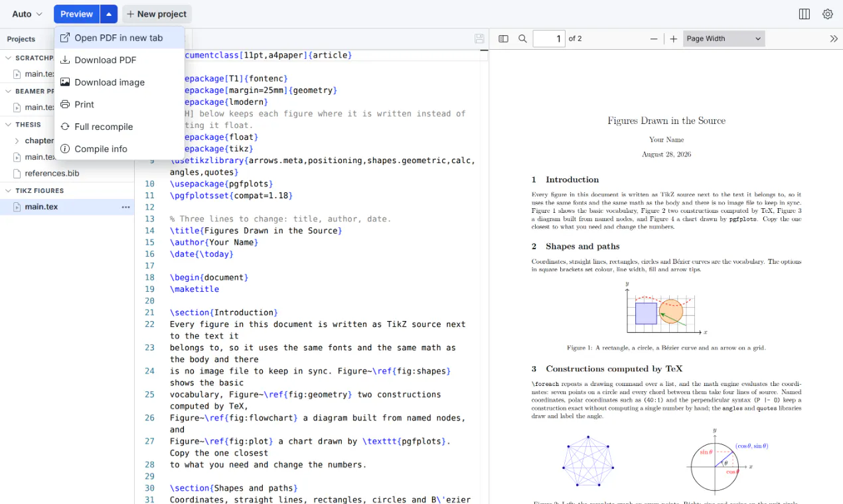Click the save (floppy disk) icon
Image resolution: width=843 pixels, height=504 pixels.
[479, 38]
